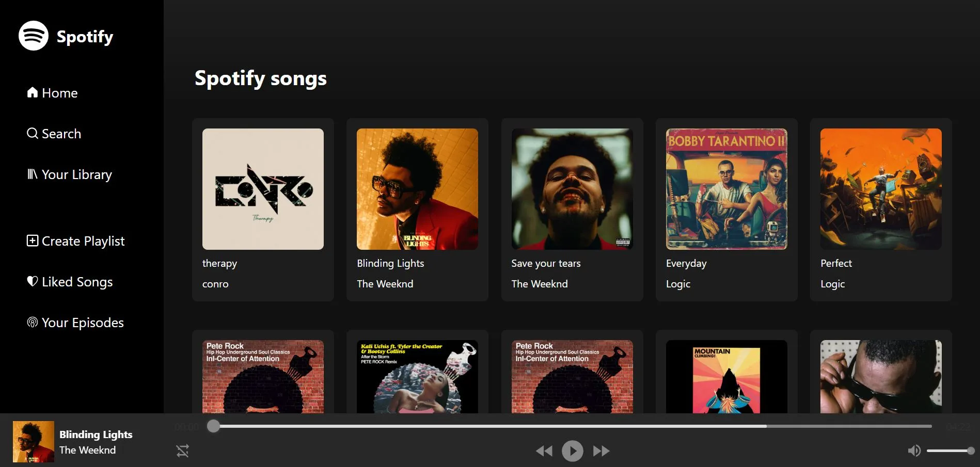Open the therapy album cover by conro
Screen dimensions: 980x467
(263, 189)
